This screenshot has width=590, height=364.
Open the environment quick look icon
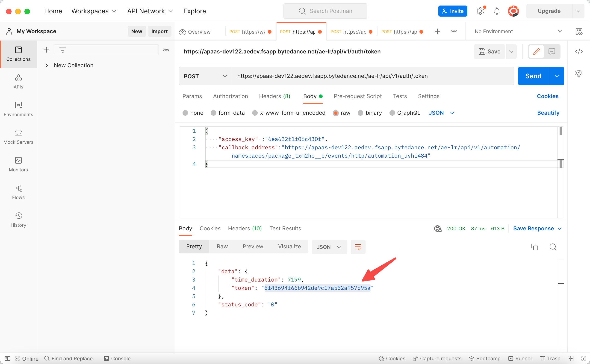(578, 32)
